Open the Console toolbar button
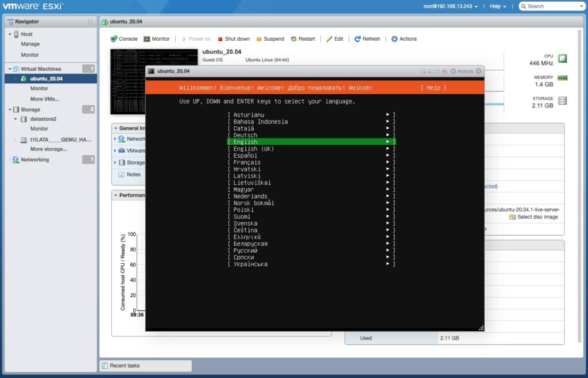The image size is (588, 378). (124, 39)
